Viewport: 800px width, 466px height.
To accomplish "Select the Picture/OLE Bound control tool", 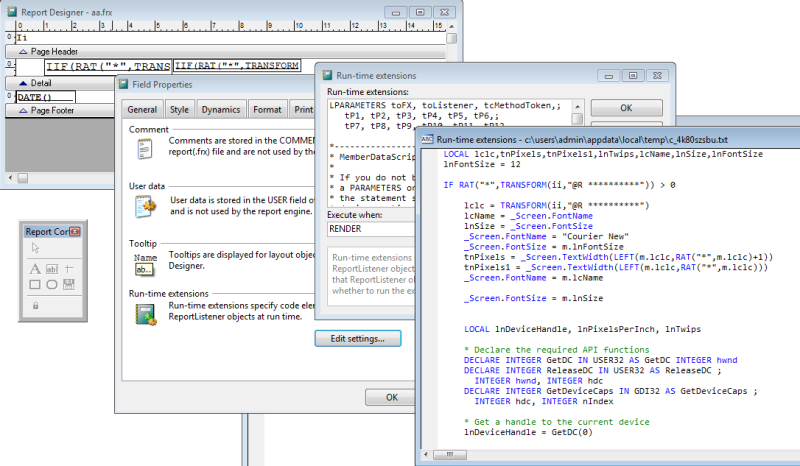I will pyautogui.click(x=69, y=284).
